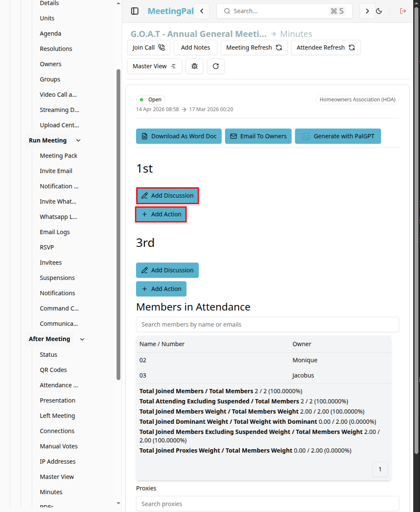The image size is (420, 512).
Task: Open Whatsapp Logs sidebar item
Action: coord(58,217)
